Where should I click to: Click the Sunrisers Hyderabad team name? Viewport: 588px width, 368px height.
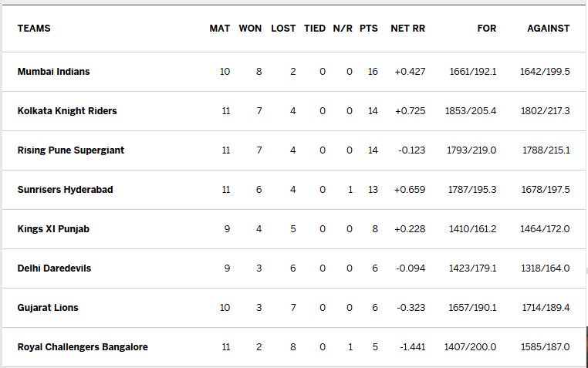click(66, 190)
